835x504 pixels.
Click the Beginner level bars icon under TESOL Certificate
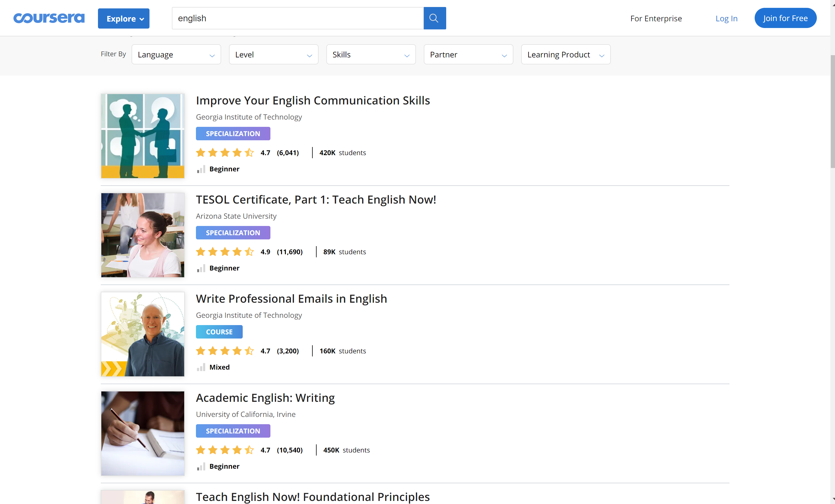tap(201, 268)
